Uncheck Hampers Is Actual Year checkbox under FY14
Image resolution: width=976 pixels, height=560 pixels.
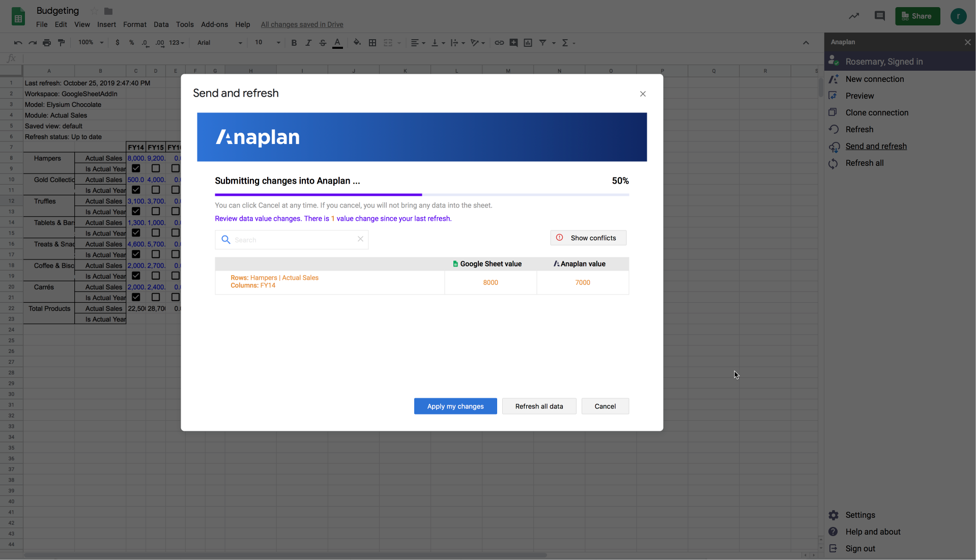[x=136, y=168]
